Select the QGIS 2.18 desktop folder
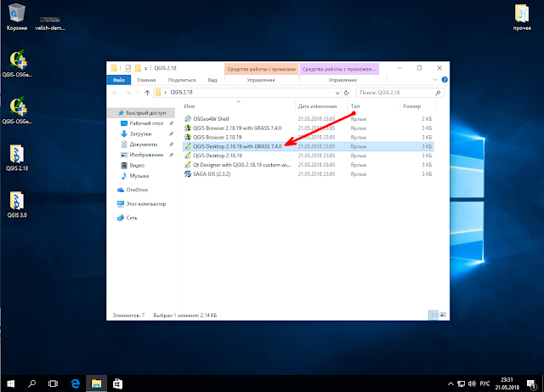Viewport: 544px width, 392px height. (17, 157)
